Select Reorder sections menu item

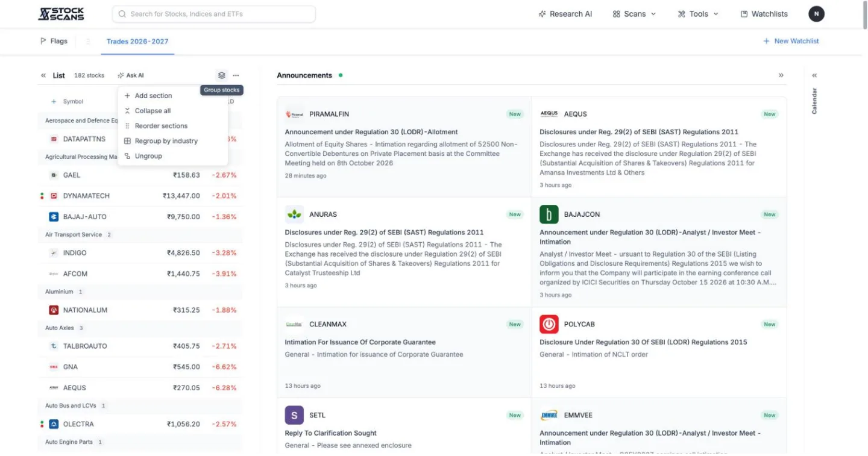(x=173, y=126)
